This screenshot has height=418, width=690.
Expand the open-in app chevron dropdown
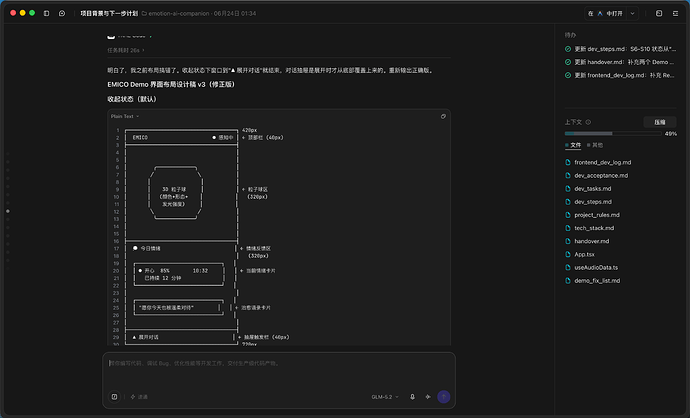click(632, 13)
